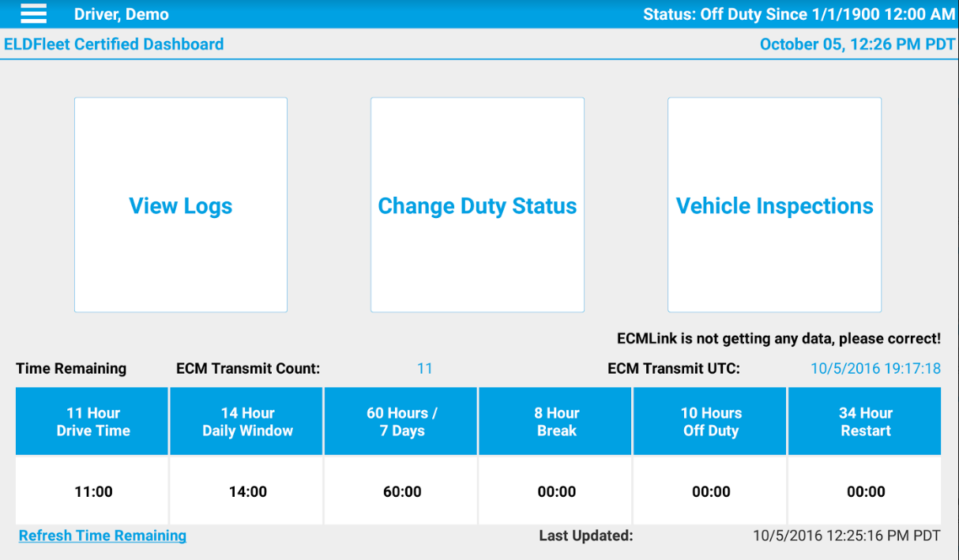The height and width of the screenshot is (560, 959).
Task: Open the hamburger menu icon
Action: point(33,13)
